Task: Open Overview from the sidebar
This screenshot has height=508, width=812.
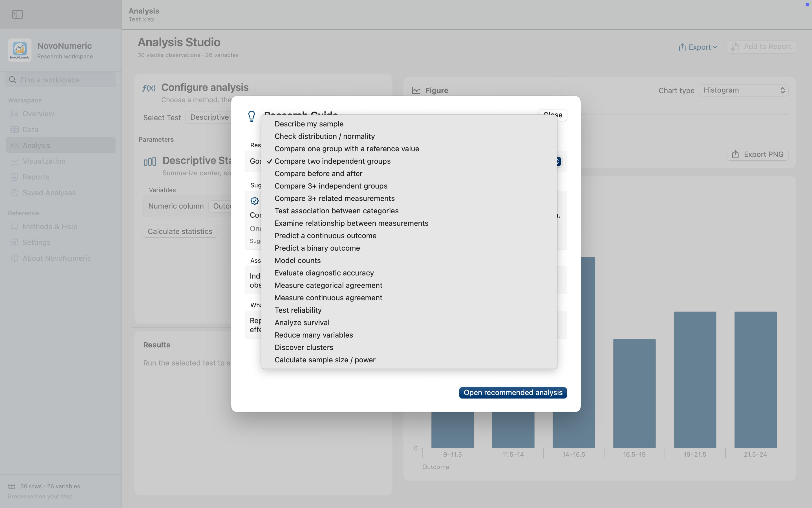Action: point(60,113)
